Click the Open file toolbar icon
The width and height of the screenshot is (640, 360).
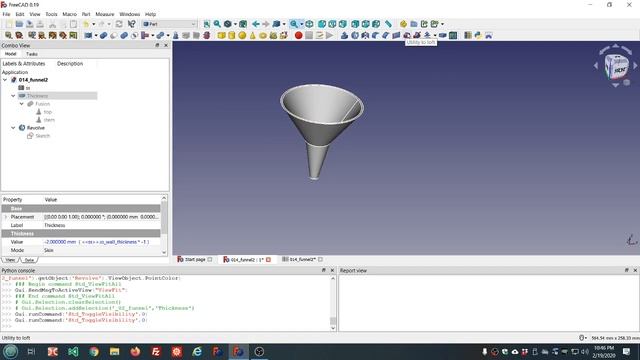pos(19,24)
